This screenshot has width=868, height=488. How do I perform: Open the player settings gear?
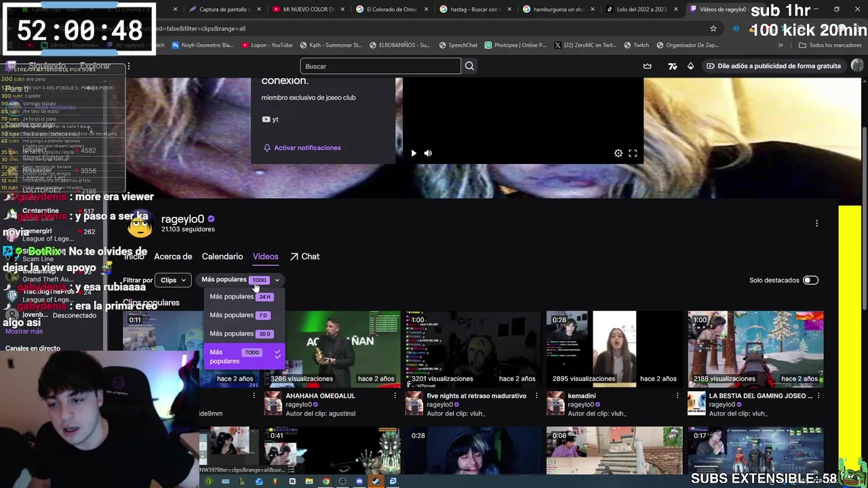[x=618, y=153]
